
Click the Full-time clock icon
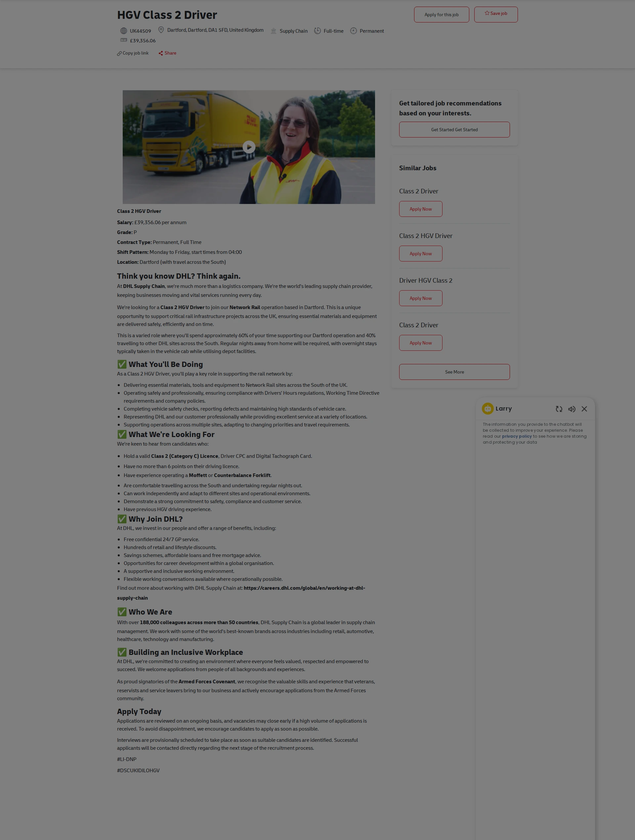pyautogui.click(x=317, y=31)
